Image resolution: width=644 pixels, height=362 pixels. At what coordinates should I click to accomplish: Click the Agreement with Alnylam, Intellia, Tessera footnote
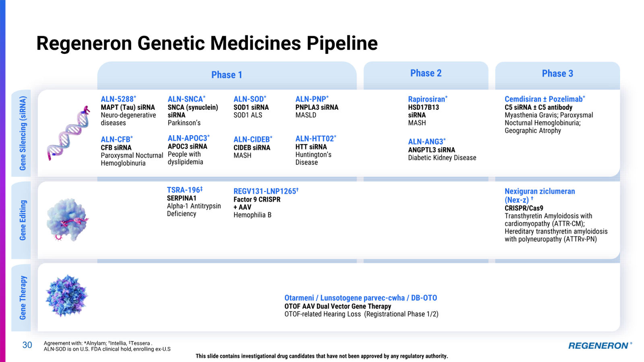pyautogui.click(x=98, y=343)
